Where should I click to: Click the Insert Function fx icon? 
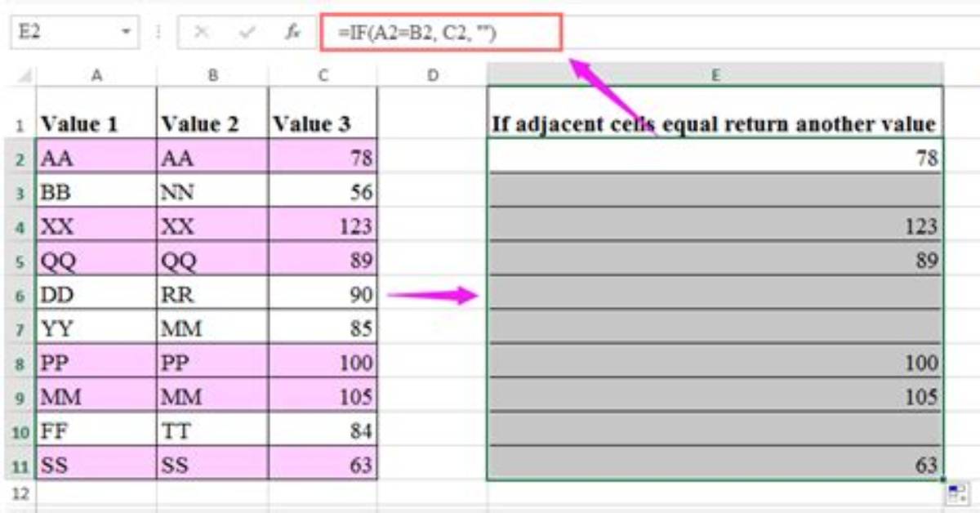pyautogui.click(x=292, y=33)
